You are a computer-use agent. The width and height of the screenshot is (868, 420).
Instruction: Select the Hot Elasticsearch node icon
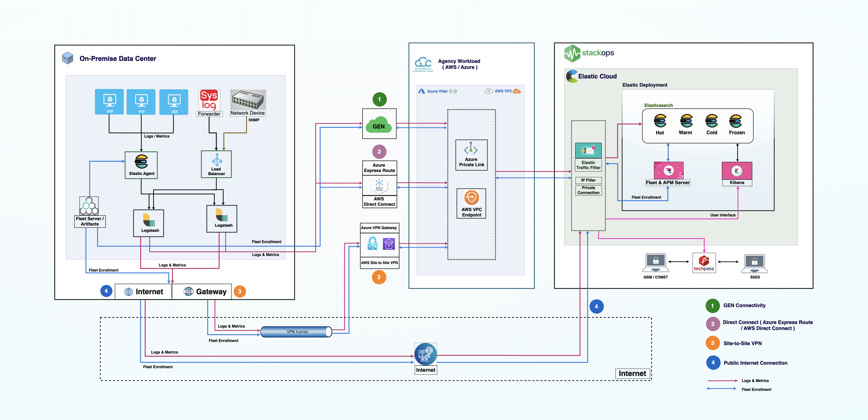click(660, 120)
